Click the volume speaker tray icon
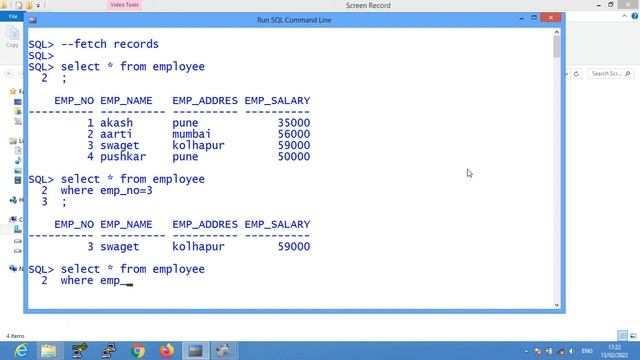Viewport: 640px width, 360px height. tap(572, 351)
